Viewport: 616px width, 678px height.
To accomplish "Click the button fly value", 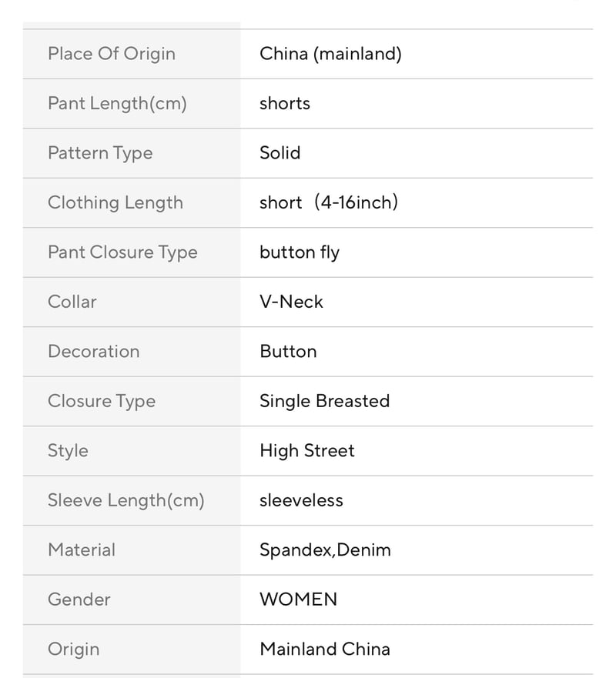I will 300,253.
